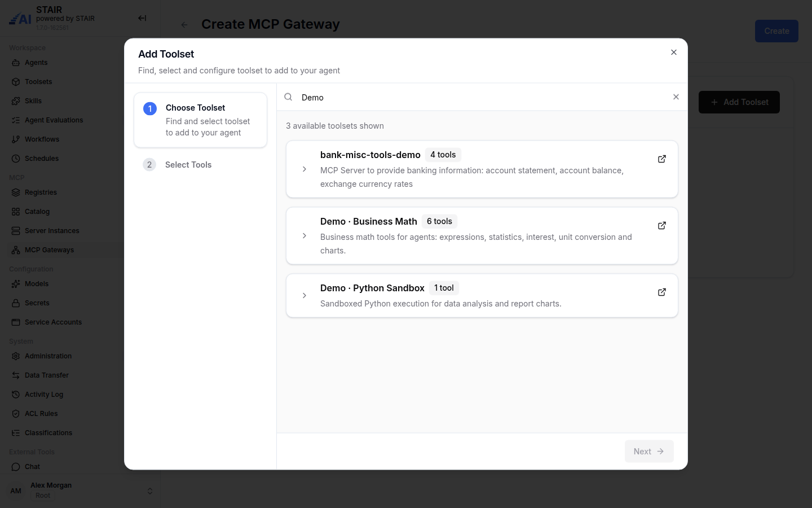The image size is (812, 508).
Task: Collapse the sidebar with arrow icon
Action: pyautogui.click(x=142, y=18)
